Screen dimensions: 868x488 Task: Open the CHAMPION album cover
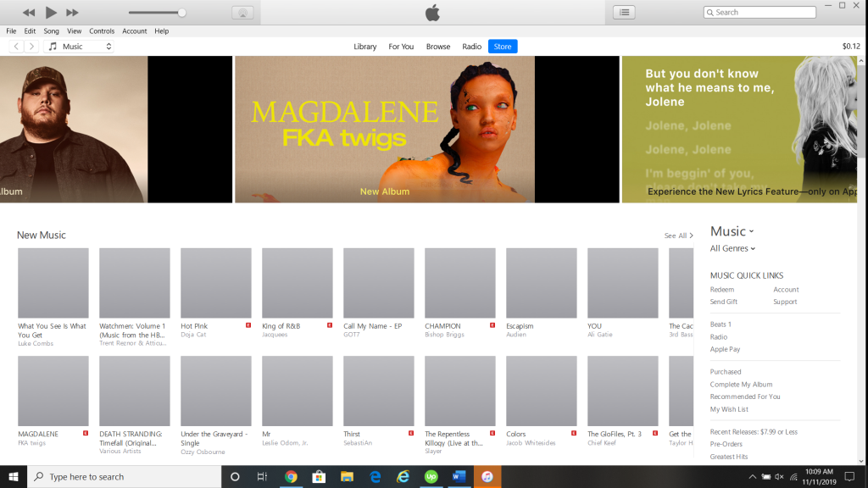460,283
